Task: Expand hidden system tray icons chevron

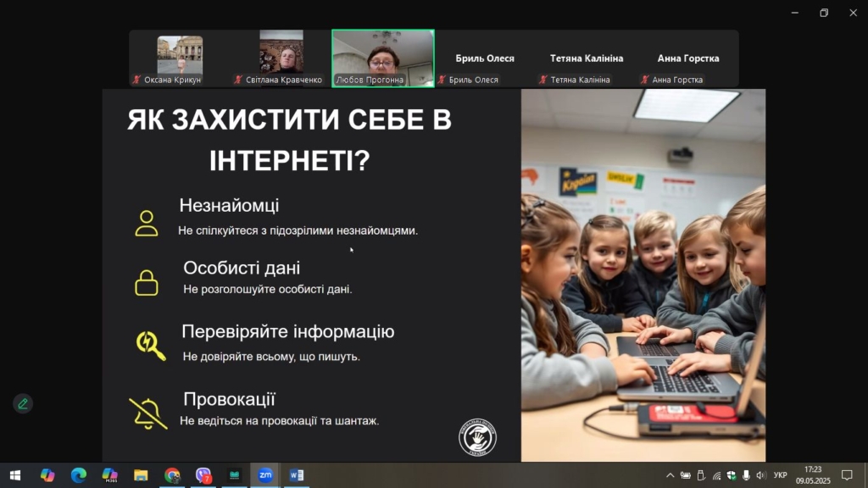Action: tap(670, 475)
